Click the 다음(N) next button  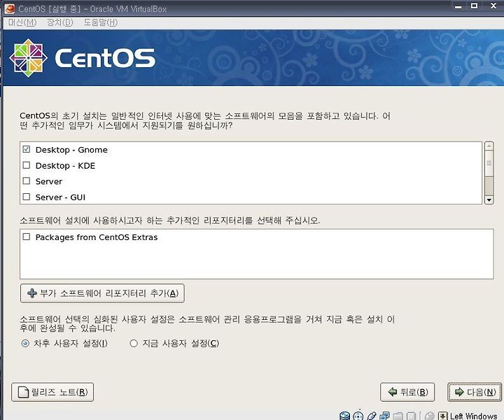[475, 392]
